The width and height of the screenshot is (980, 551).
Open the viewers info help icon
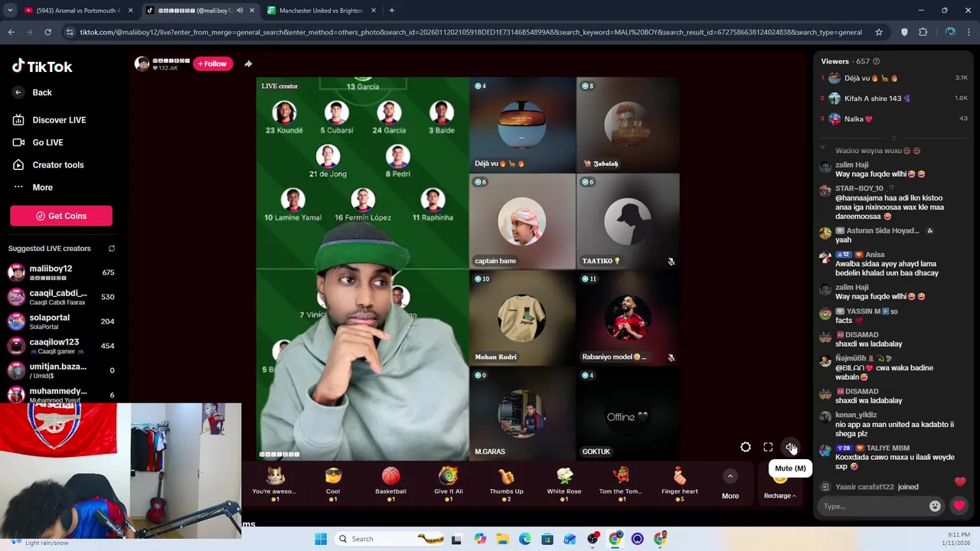coord(876,61)
